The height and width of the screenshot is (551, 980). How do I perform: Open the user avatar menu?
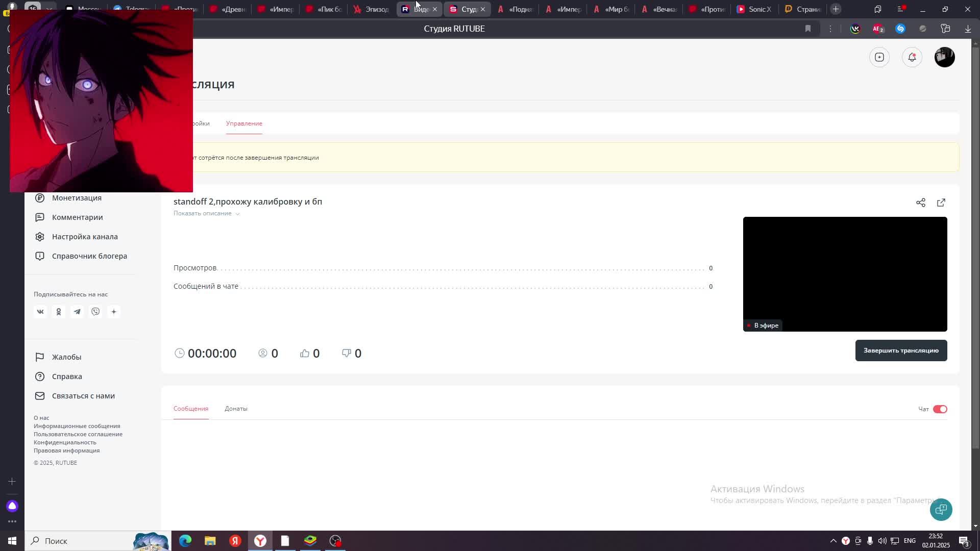(x=944, y=57)
